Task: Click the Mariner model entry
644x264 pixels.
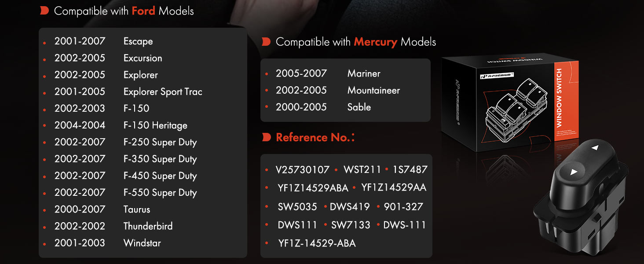Action: click(x=364, y=73)
